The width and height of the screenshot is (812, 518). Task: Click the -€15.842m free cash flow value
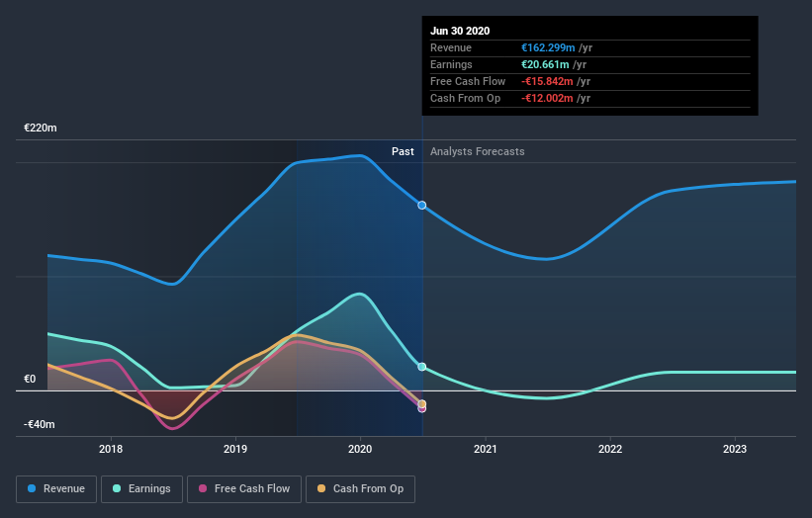click(547, 81)
